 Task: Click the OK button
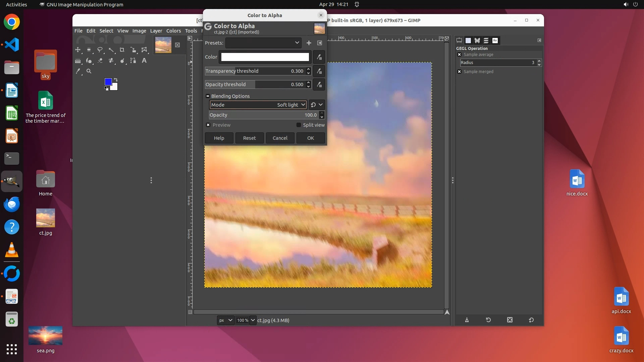click(x=310, y=138)
